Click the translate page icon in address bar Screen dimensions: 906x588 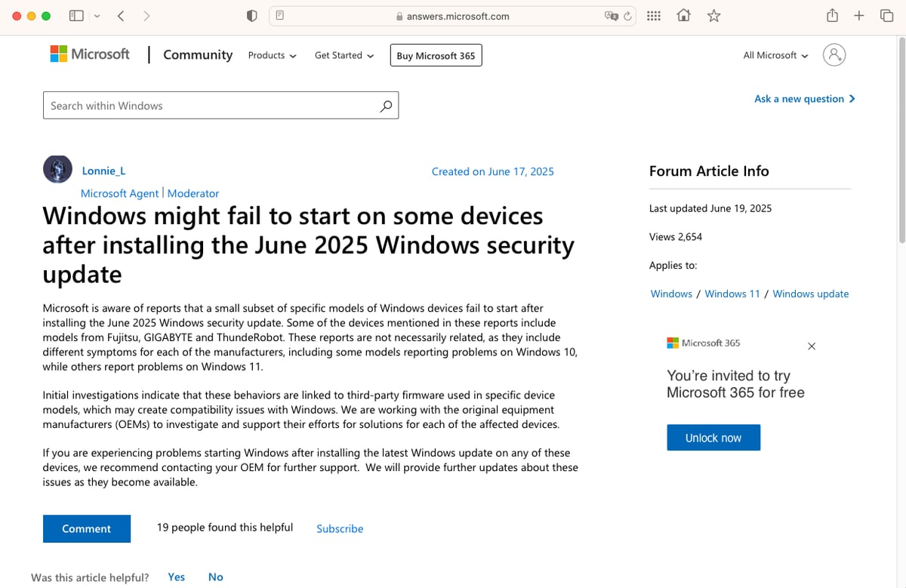[611, 16]
